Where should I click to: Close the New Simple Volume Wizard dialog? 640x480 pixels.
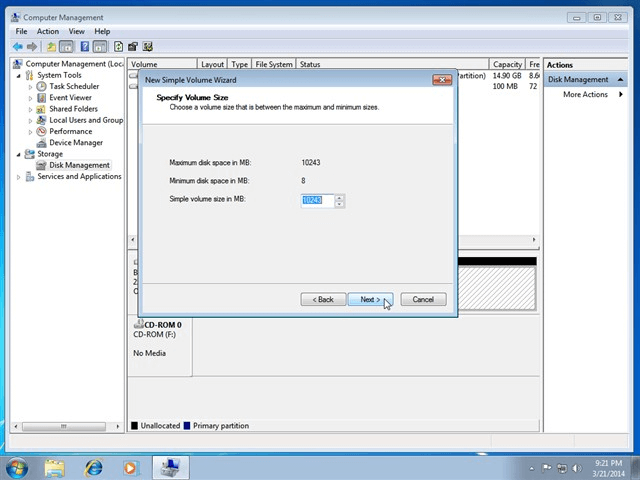[442, 80]
